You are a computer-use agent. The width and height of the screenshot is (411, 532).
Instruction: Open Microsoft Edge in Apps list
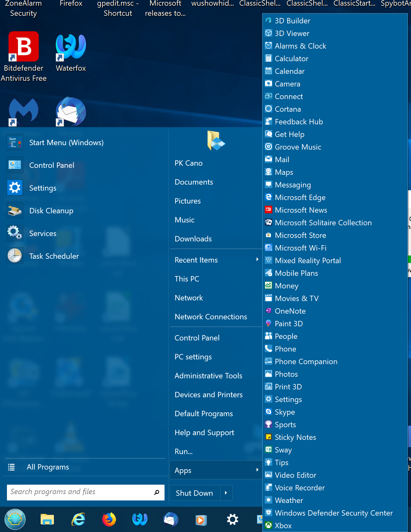point(335,198)
